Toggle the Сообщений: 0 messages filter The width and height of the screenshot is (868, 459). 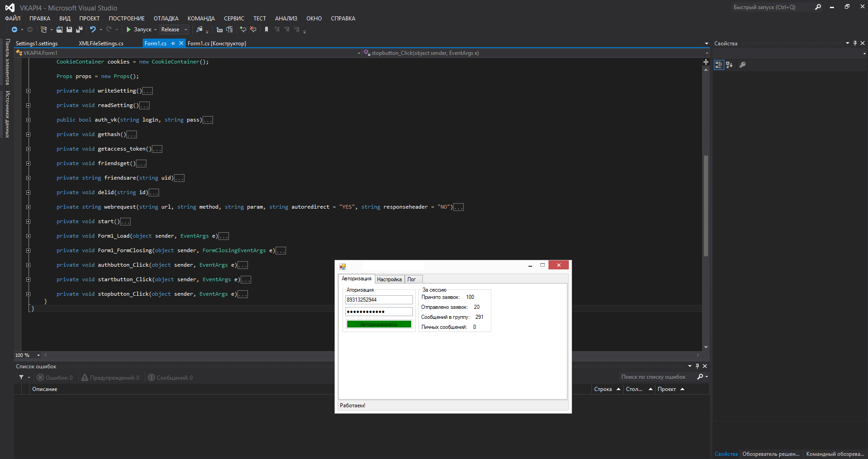tap(170, 377)
